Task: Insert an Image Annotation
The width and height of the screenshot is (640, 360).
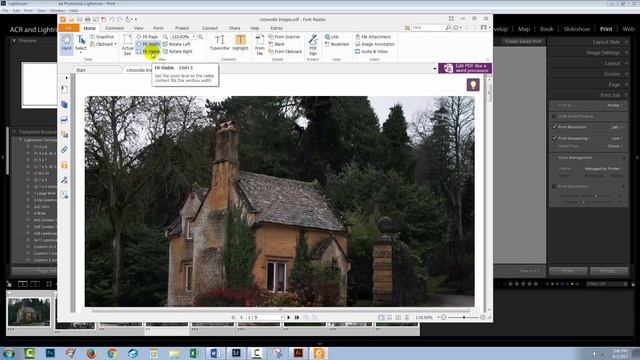Action: [x=375, y=44]
